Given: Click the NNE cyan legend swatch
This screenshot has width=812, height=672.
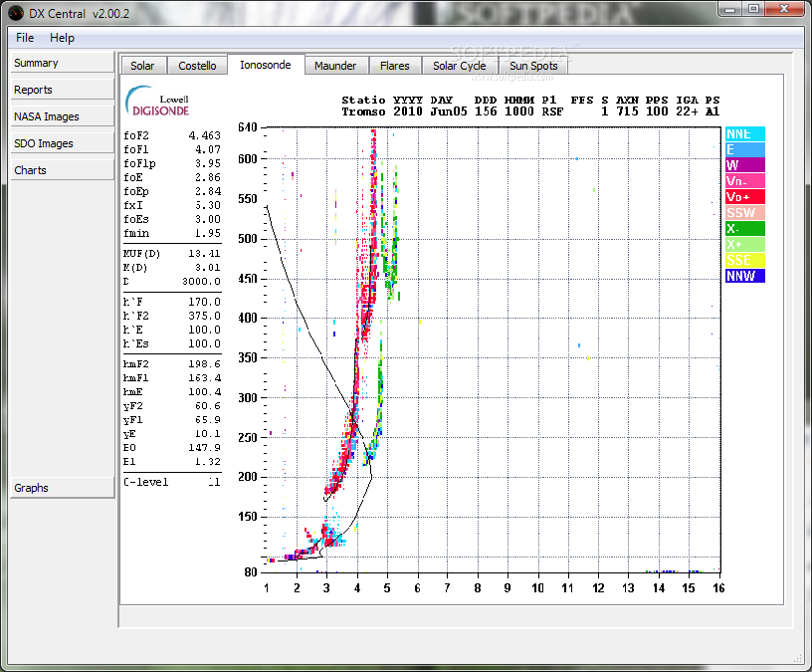Looking at the screenshot, I should point(745,134).
